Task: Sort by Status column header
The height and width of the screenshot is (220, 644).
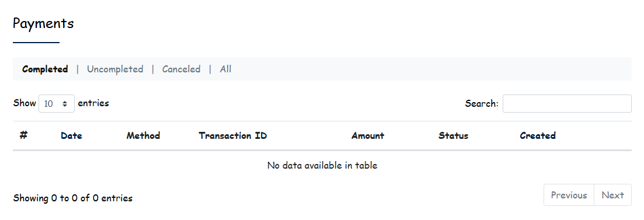Action: point(454,135)
